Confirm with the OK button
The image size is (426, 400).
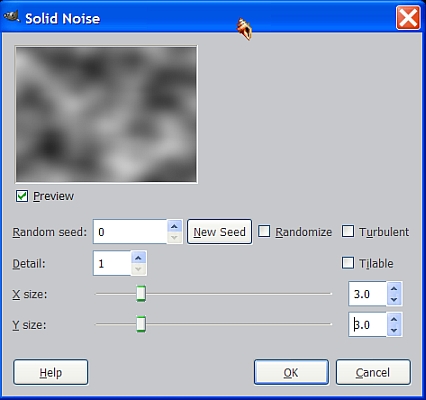(291, 372)
